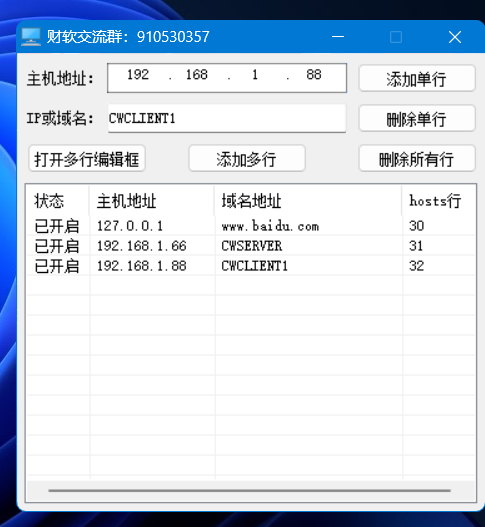Sort by 状态 column header
Viewport: 485px width, 527px height.
pyautogui.click(x=58, y=201)
